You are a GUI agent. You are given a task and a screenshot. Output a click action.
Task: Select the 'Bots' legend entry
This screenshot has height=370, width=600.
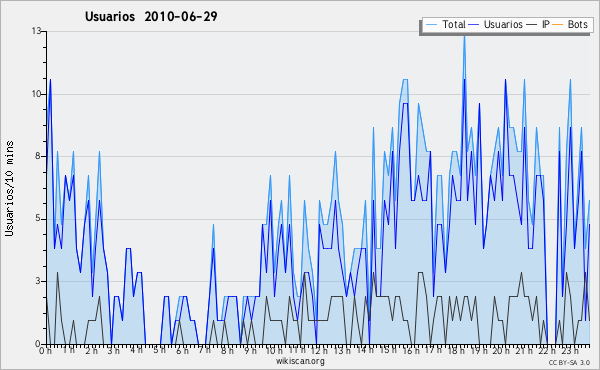click(x=577, y=24)
